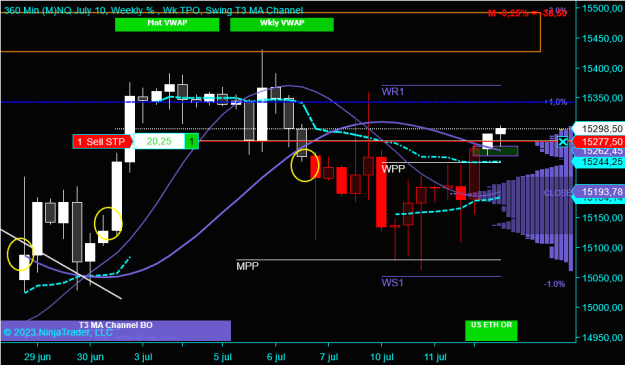625x365 pixels.
Task: Click the -1.0% weekly level label
Action: coord(554,284)
